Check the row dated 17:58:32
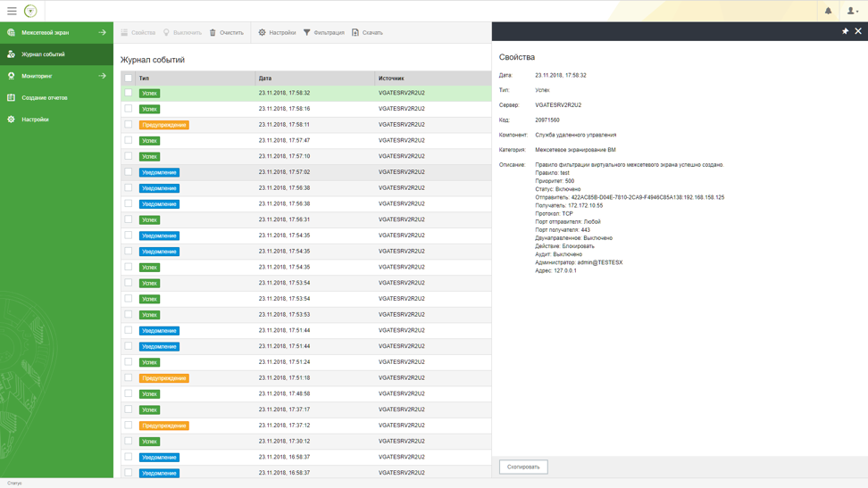The height and width of the screenshot is (488, 868). tap(129, 93)
